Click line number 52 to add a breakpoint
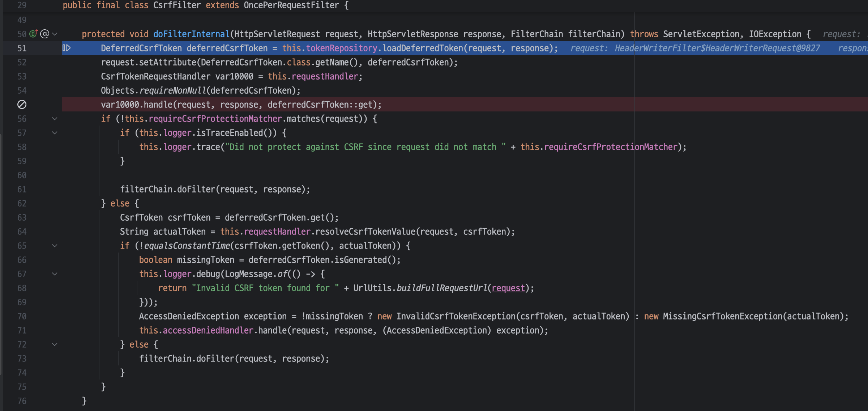 coord(22,62)
